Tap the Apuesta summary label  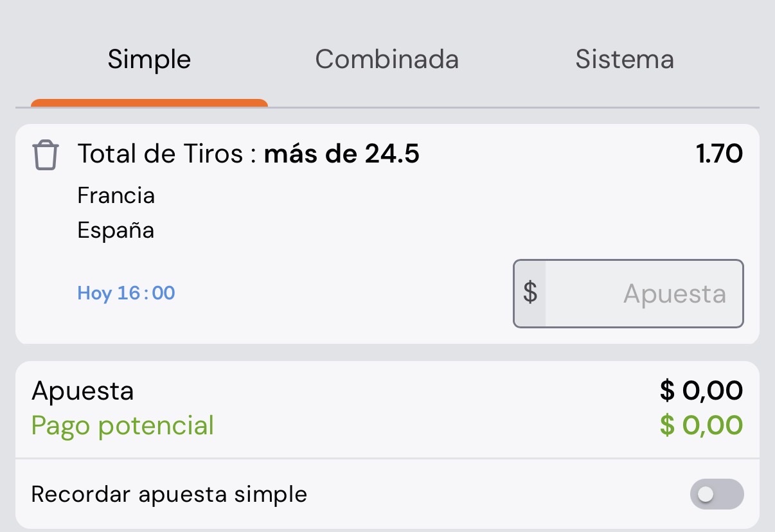(x=83, y=391)
